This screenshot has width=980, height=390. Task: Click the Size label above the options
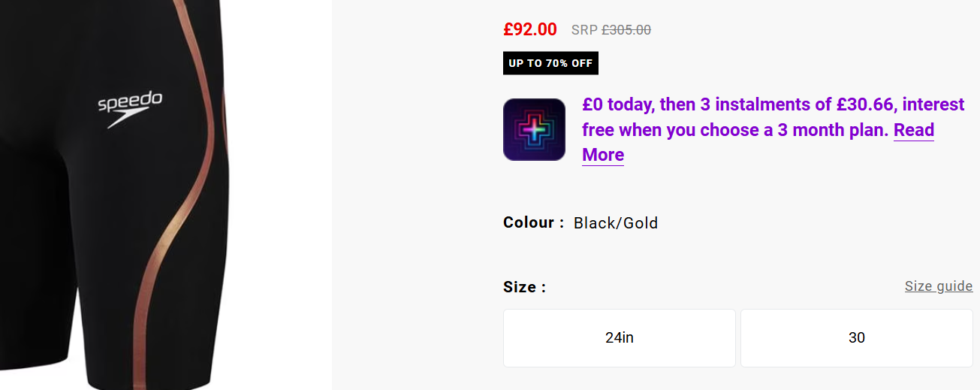pos(524,287)
